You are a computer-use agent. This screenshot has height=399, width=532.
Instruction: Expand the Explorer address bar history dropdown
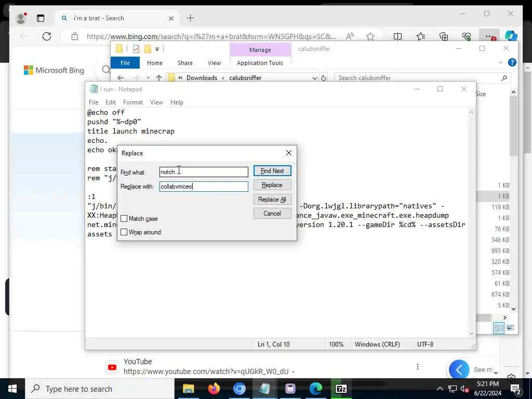(314, 78)
